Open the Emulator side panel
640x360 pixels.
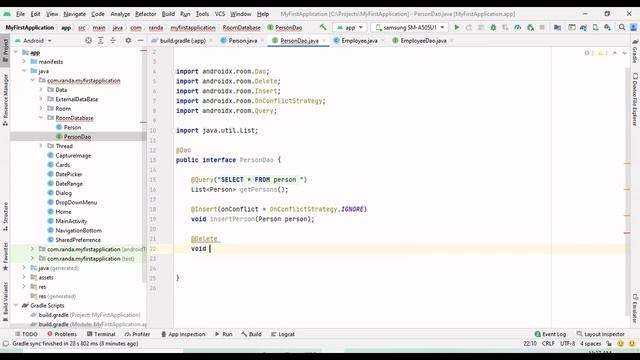(635, 309)
